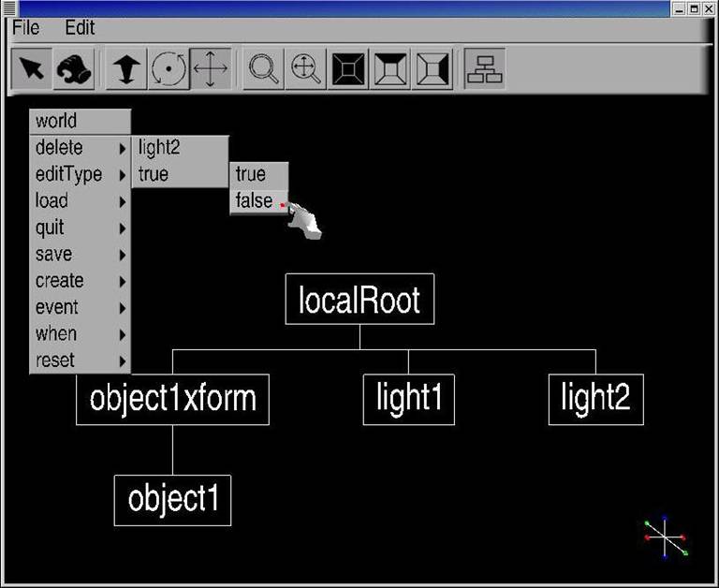
Task: Maximize the application window
Action: 695,8
